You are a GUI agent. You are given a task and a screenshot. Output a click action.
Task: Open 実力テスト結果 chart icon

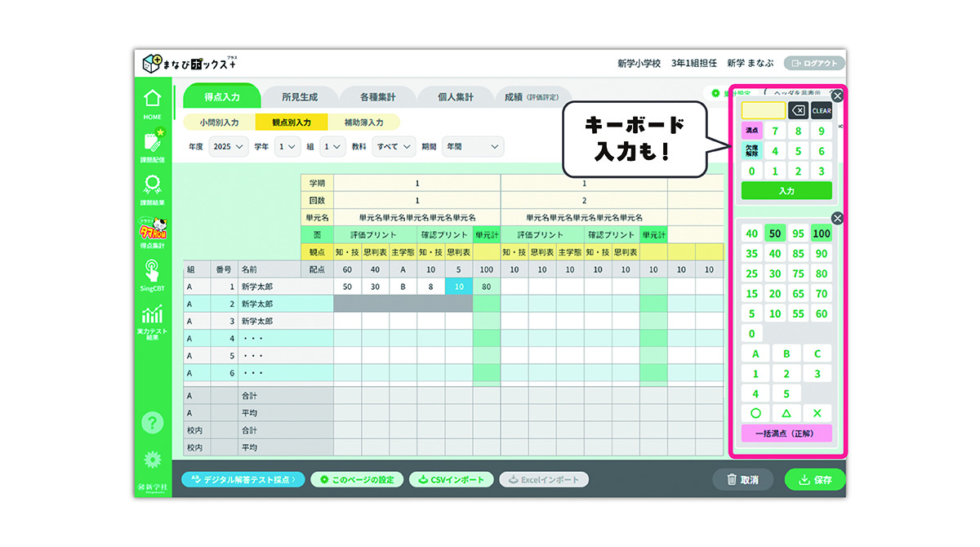point(152,321)
